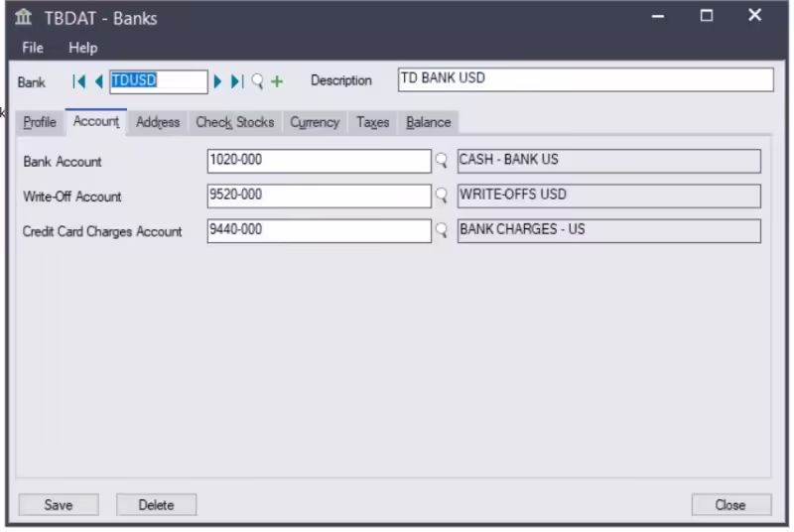The image size is (794, 532).
Task: Go to the next bank record
Action: [217, 81]
